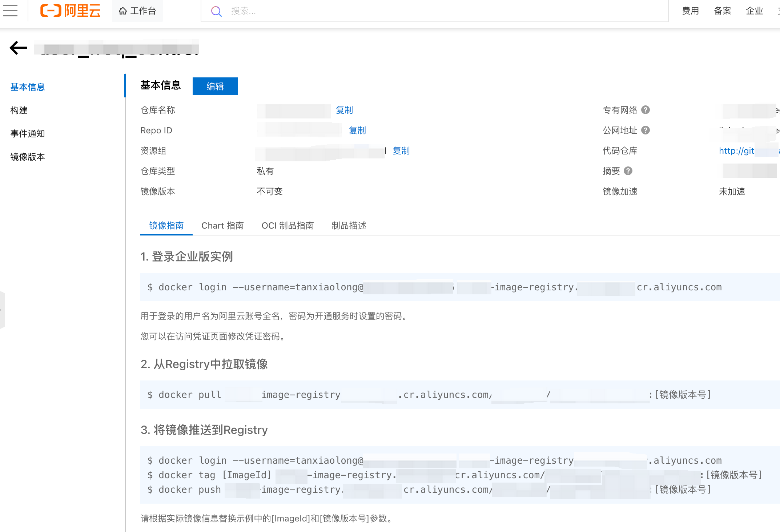Switch to the Chart 指南 tab
This screenshot has height=532, width=780.
[x=222, y=226]
